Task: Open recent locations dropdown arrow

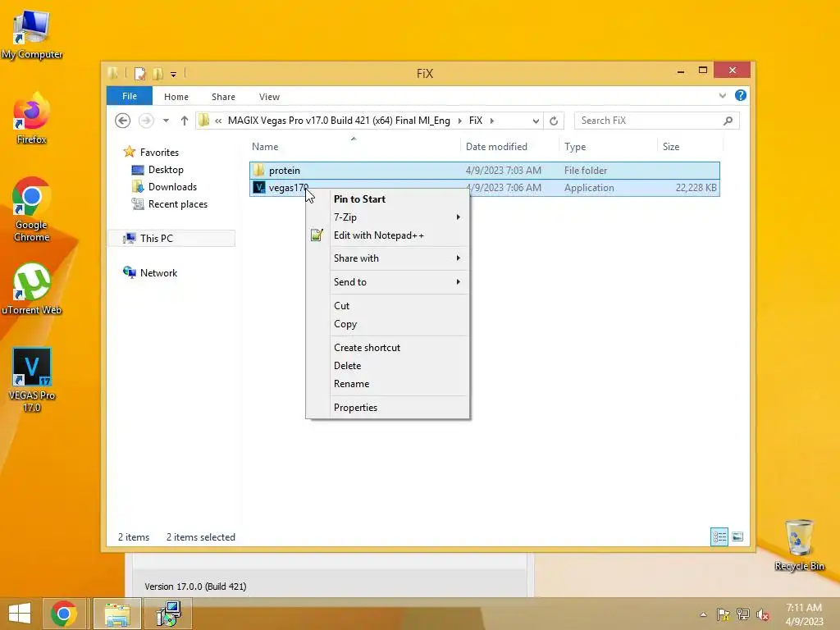Action: coord(166,121)
